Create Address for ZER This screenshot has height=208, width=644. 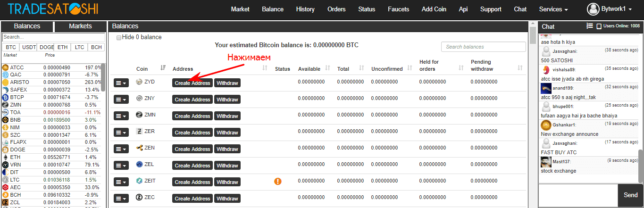[x=192, y=133]
